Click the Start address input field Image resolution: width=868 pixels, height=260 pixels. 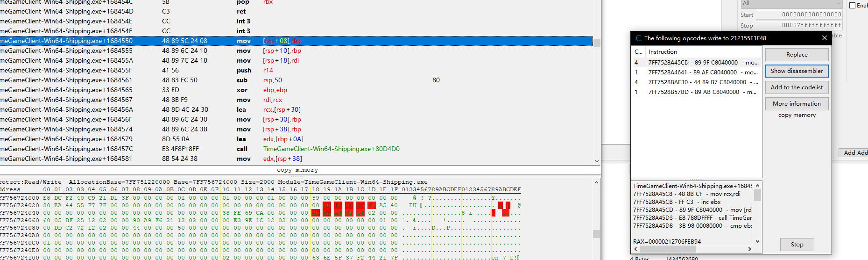pos(798,15)
